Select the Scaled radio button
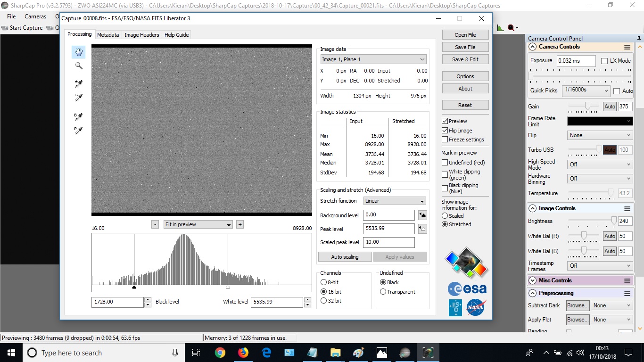 tap(445, 216)
